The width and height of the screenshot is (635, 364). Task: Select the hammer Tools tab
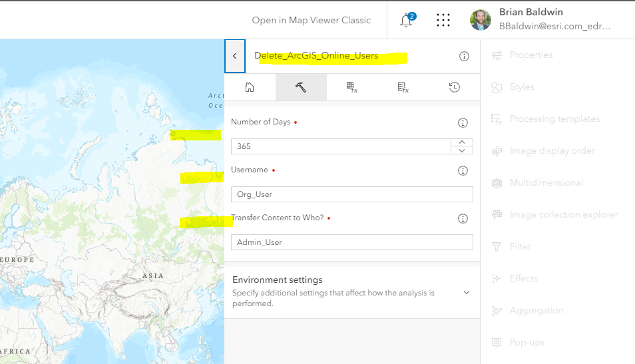[x=301, y=87]
